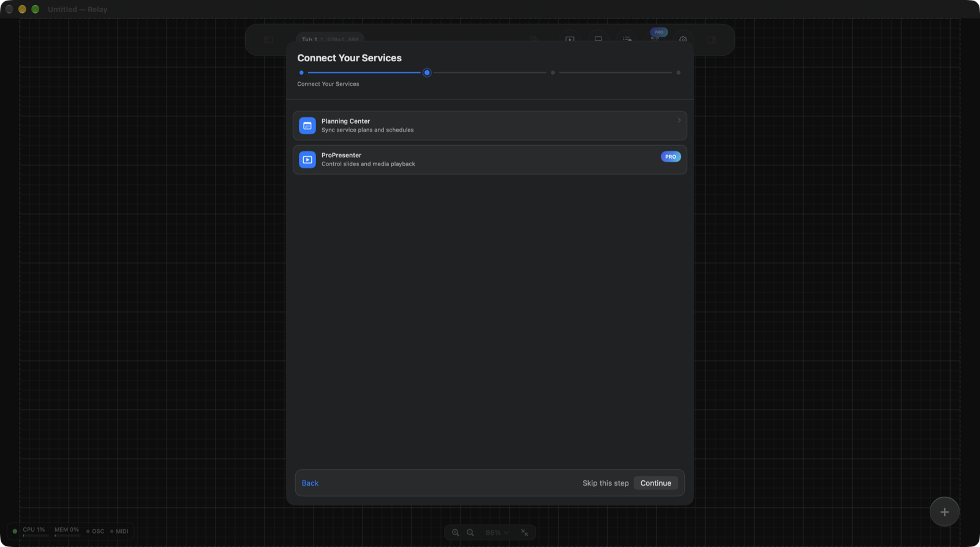Click the OSC status indicator
Screen dimensions: 980x547
[x=96, y=531]
